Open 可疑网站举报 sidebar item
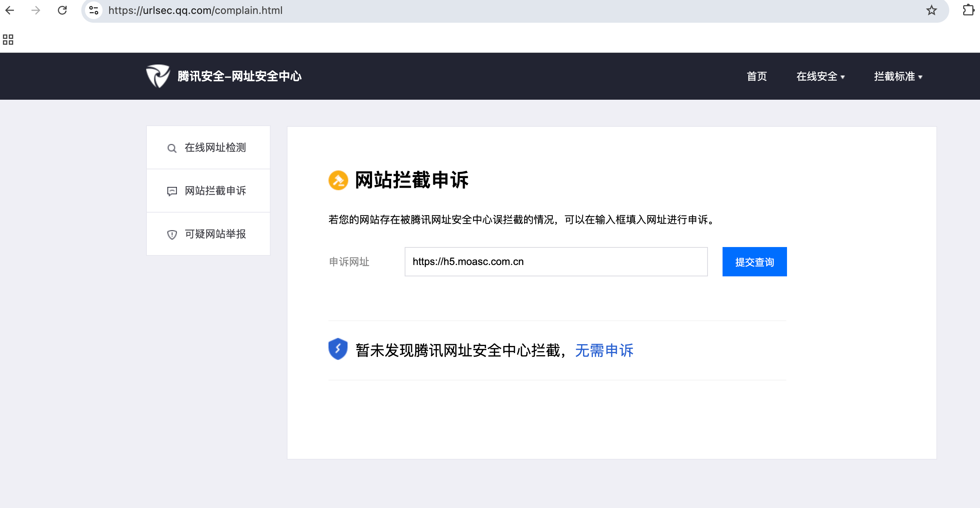This screenshot has width=980, height=508. click(x=208, y=234)
